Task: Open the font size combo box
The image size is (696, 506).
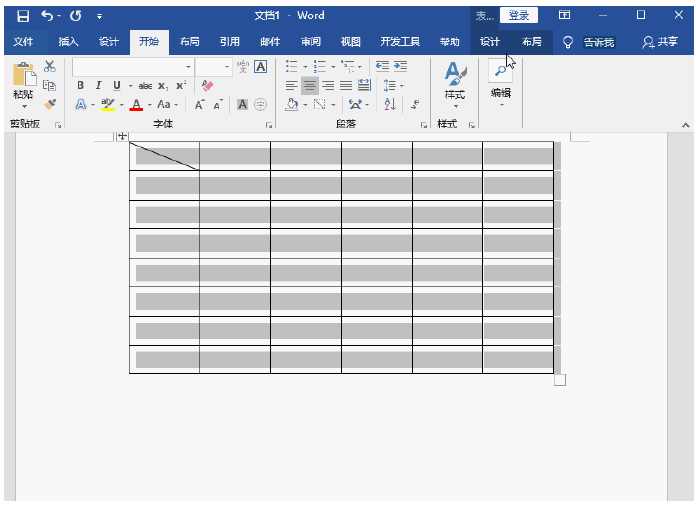Action: click(x=214, y=67)
